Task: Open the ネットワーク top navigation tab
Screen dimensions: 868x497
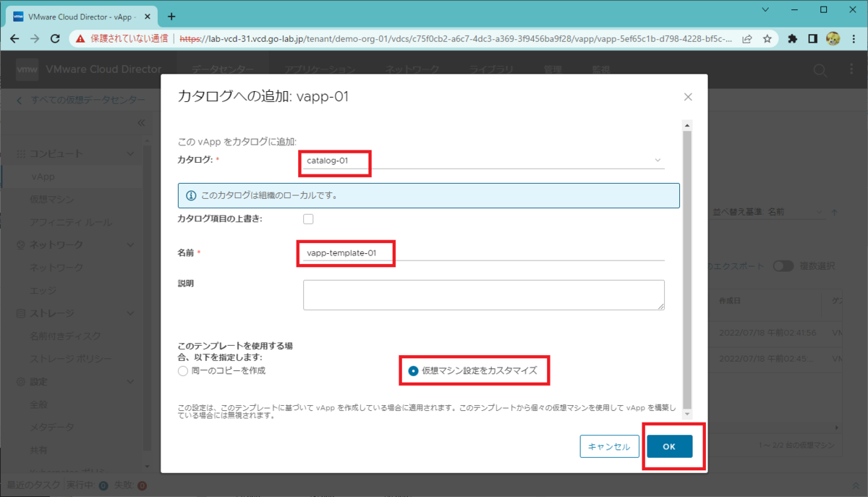Action: pyautogui.click(x=412, y=69)
